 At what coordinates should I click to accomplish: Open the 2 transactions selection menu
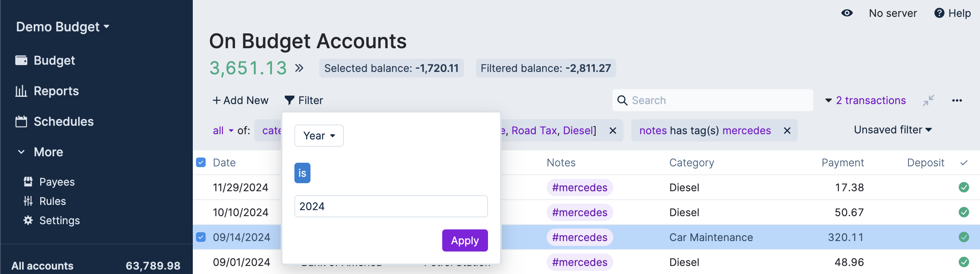pyautogui.click(x=866, y=100)
